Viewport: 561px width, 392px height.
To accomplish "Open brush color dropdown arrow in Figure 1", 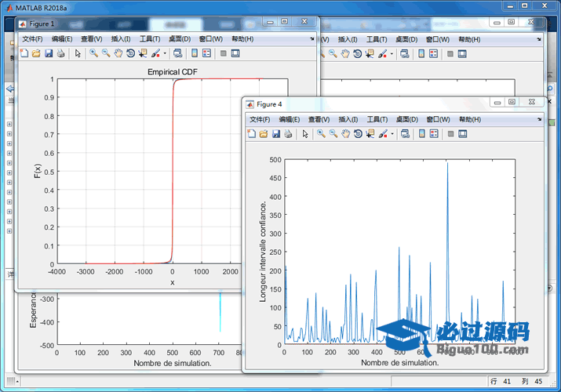I will click(x=165, y=53).
